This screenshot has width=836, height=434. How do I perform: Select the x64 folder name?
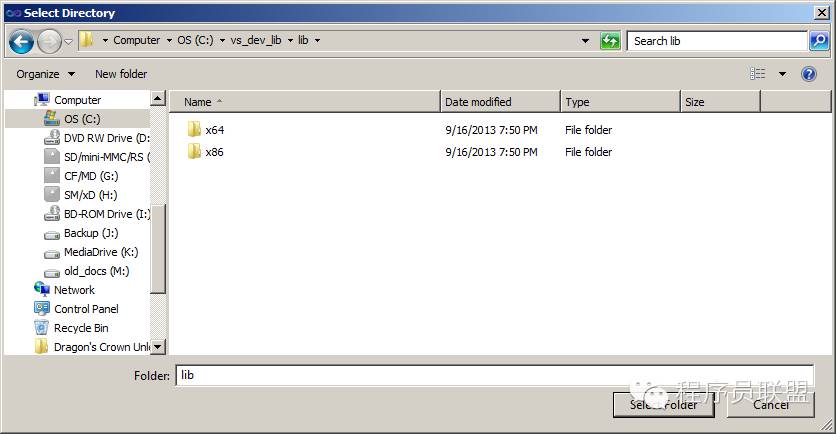tap(215, 130)
